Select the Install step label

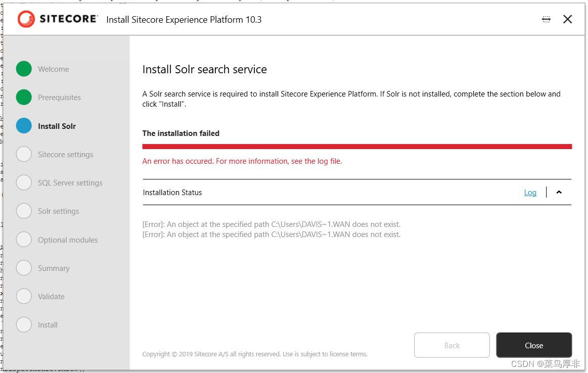[x=48, y=325]
